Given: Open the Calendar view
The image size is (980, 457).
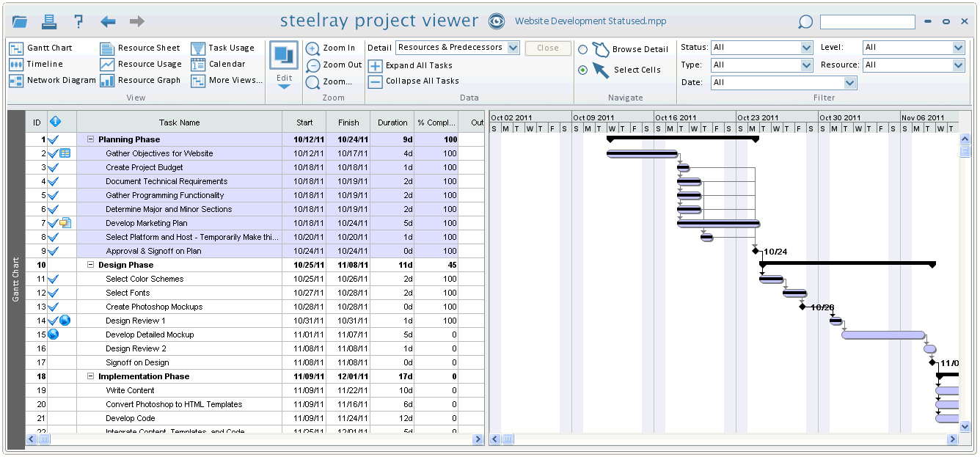Looking at the screenshot, I should click(219, 64).
